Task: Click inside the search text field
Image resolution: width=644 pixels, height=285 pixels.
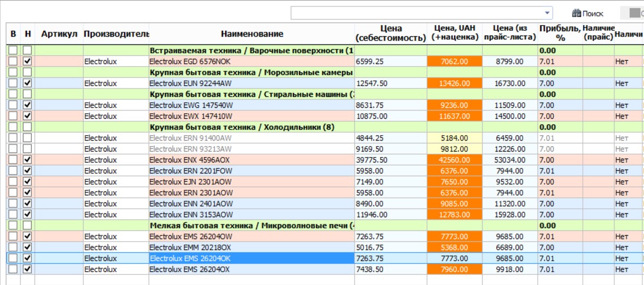Action: 417,13
